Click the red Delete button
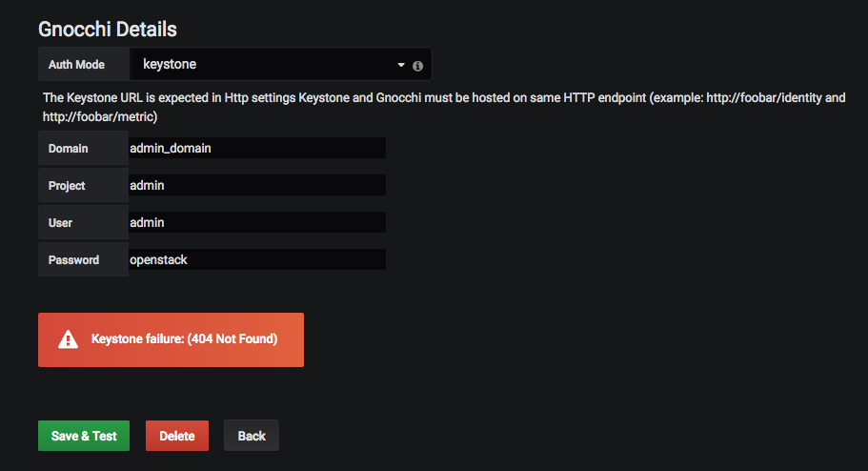Viewport: 868px width, 471px height. tap(177, 436)
